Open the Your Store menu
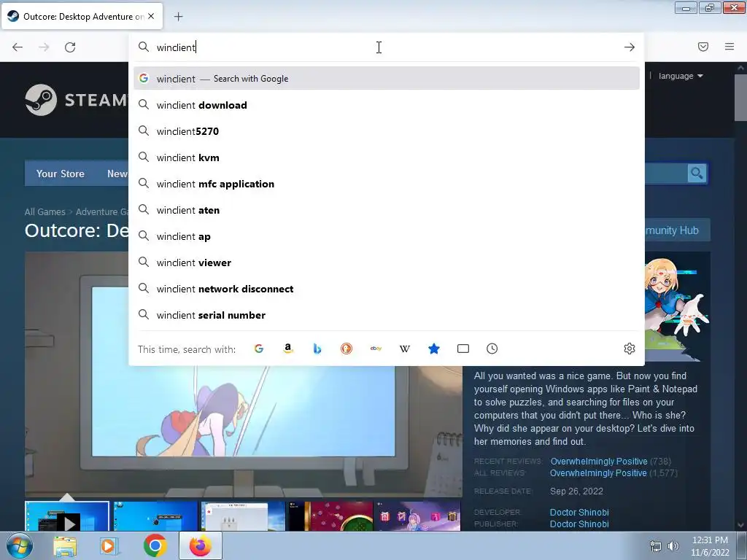 point(61,174)
